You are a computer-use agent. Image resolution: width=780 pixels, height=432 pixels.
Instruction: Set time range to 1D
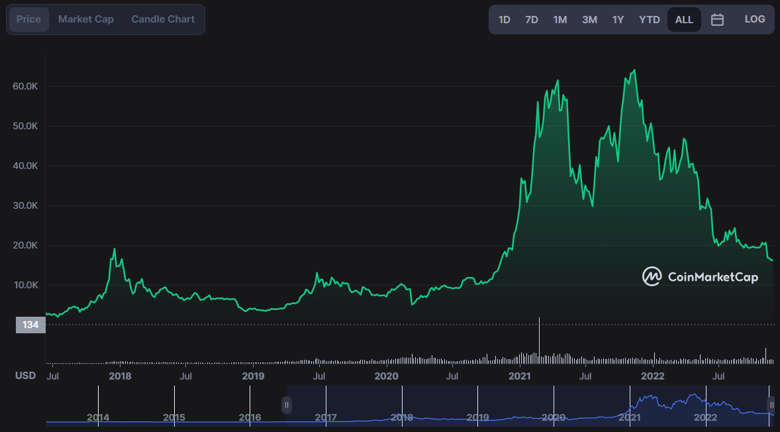(x=504, y=19)
